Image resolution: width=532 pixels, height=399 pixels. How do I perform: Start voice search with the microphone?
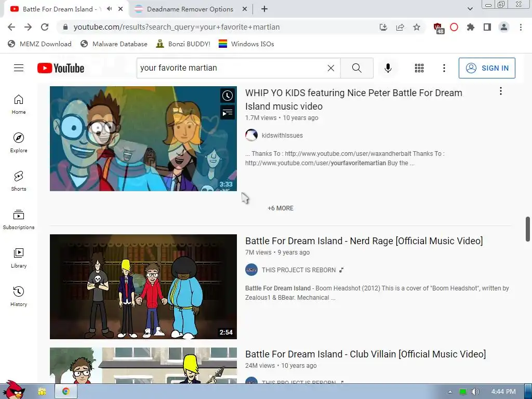(x=388, y=68)
